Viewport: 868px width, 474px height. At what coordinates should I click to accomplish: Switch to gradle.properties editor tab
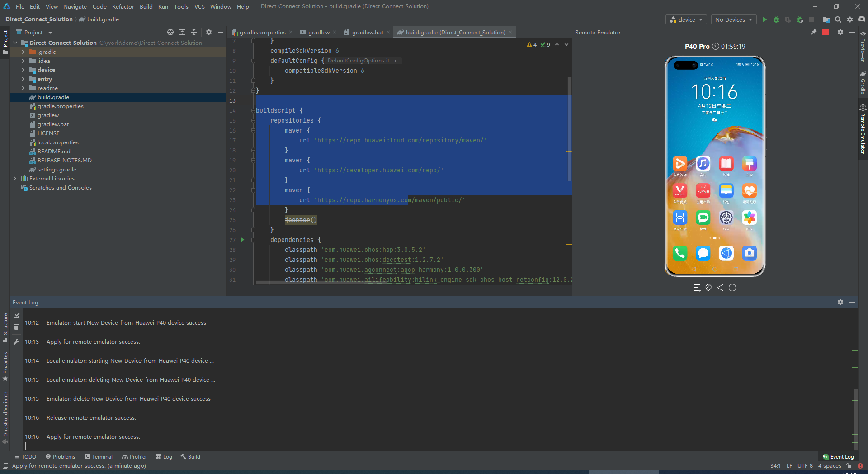coord(262,32)
